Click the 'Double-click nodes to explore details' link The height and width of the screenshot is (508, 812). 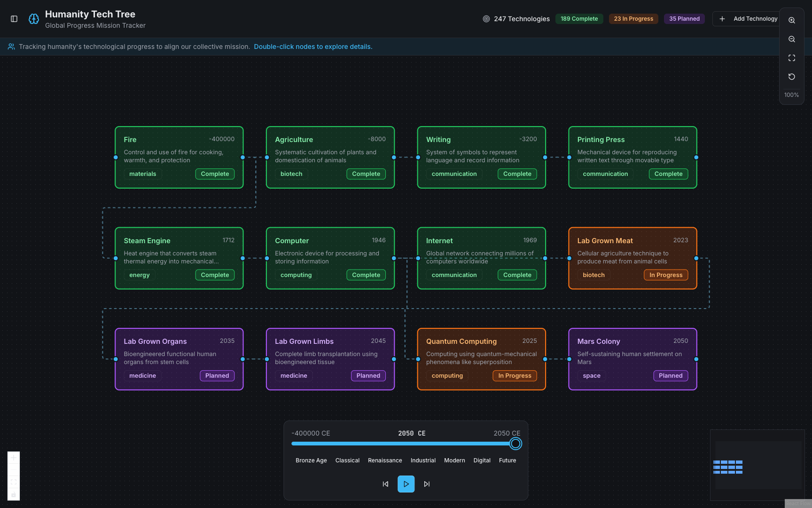click(313, 47)
